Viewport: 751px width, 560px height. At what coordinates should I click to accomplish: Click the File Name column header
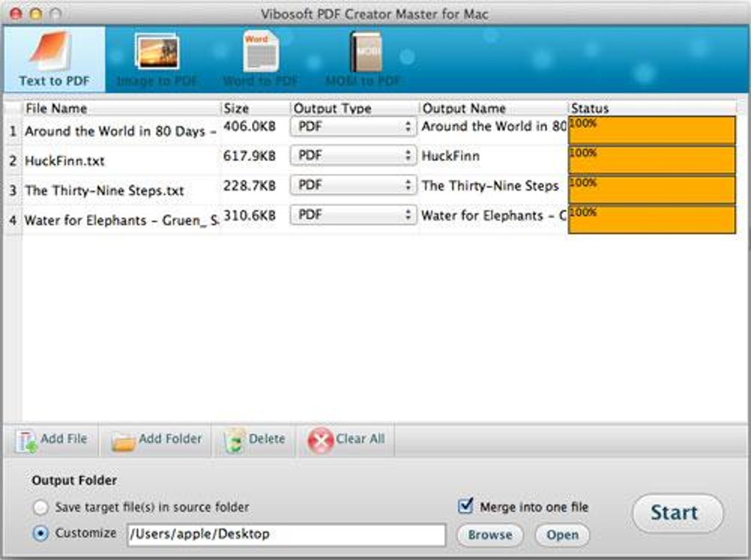tap(121, 108)
